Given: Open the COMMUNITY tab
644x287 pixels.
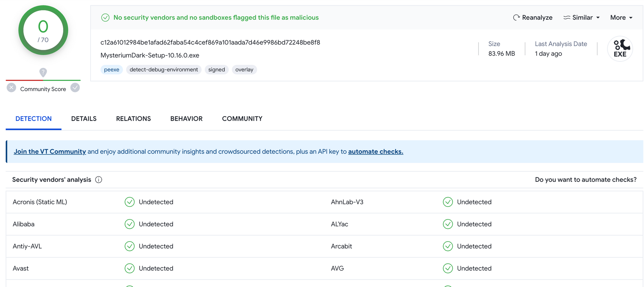Looking at the screenshot, I should 242,119.
